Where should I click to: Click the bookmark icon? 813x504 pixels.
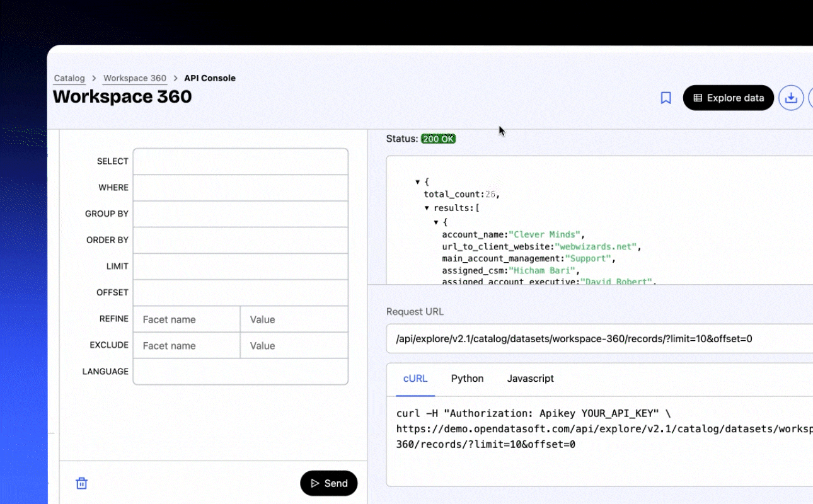coord(666,98)
